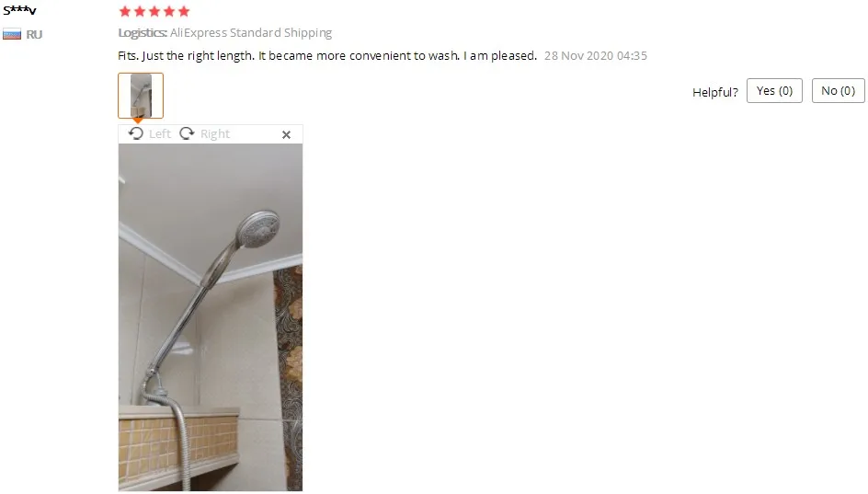This screenshot has height=494, width=868.
Task: Click AliExpress Standard Shipping text
Action: [x=251, y=33]
